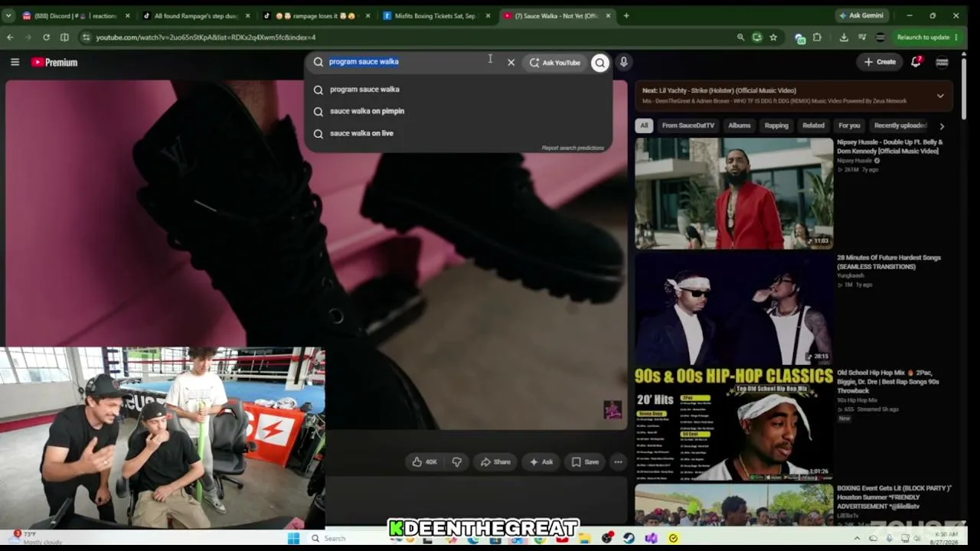Open the Windows Start menu

(x=293, y=538)
